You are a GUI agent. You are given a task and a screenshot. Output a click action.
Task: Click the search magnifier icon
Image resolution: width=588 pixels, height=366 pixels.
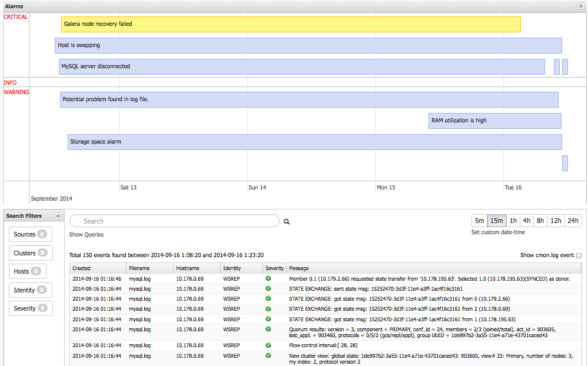tap(287, 222)
